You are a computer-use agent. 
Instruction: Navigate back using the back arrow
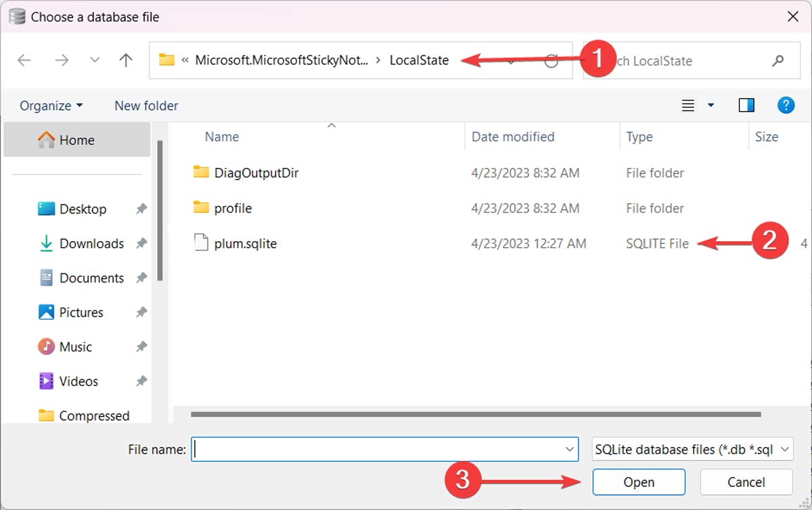click(24, 60)
